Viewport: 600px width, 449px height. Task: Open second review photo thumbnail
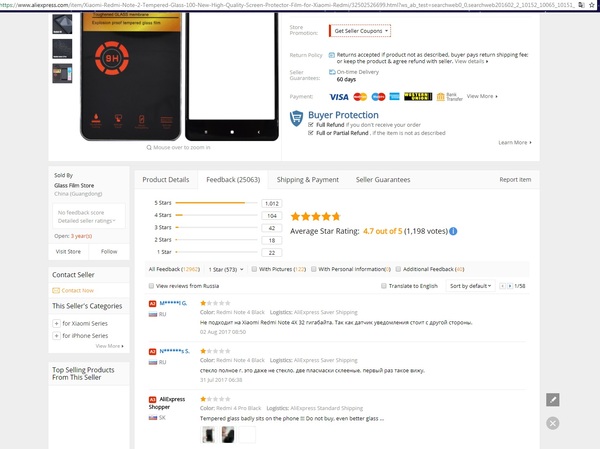228,435
